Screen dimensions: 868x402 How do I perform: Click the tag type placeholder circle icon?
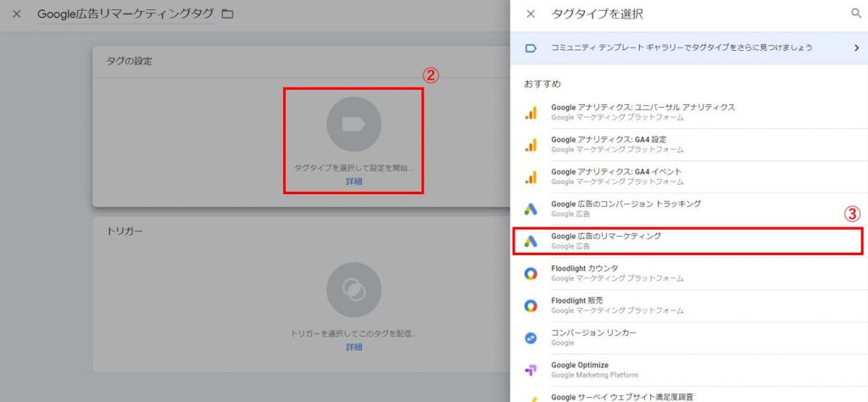[x=353, y=124]
